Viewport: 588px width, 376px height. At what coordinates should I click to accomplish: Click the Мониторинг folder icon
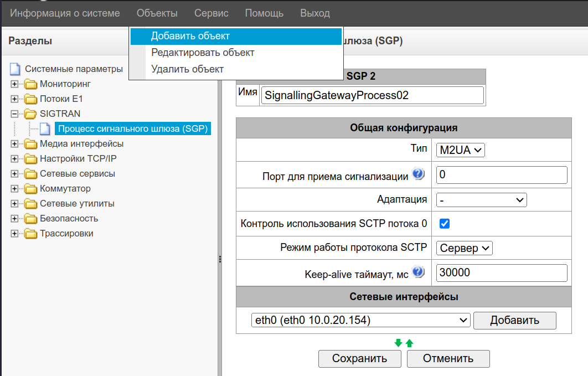pyautogui.click(x=30, y=84)
